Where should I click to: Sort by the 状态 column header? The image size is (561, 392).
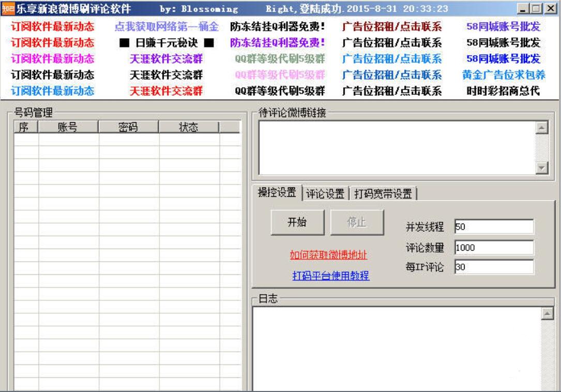click(189, 128)
